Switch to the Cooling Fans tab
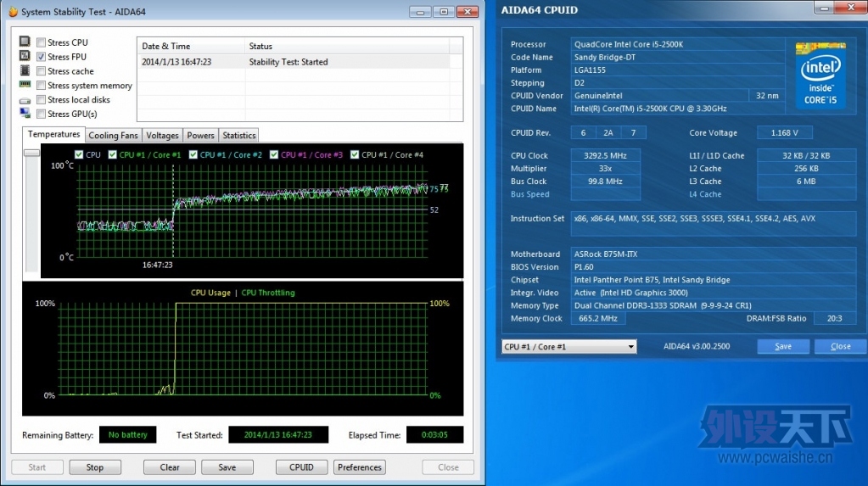 113,136
